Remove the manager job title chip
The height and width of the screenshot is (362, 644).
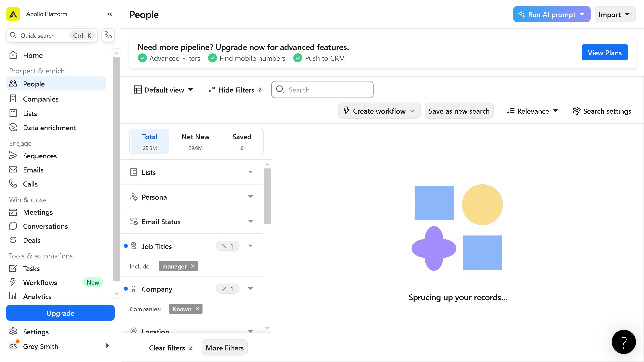[x=193, y=266]
